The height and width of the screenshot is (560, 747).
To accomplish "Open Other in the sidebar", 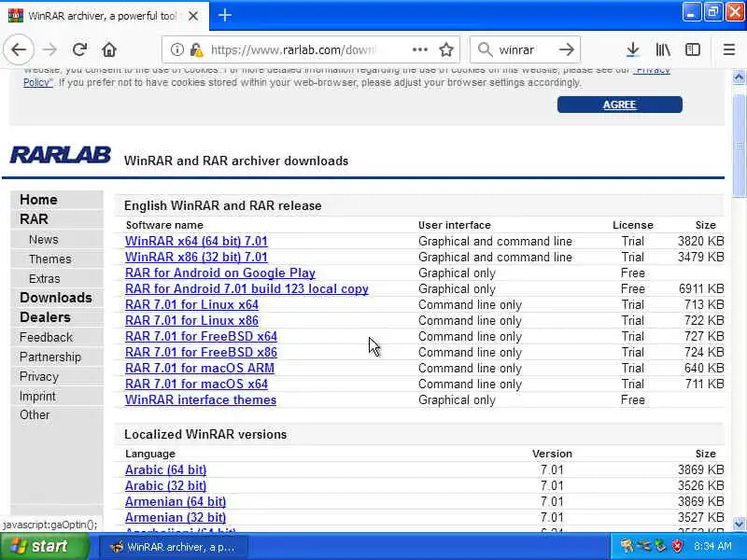I will (x=35, y=414).
